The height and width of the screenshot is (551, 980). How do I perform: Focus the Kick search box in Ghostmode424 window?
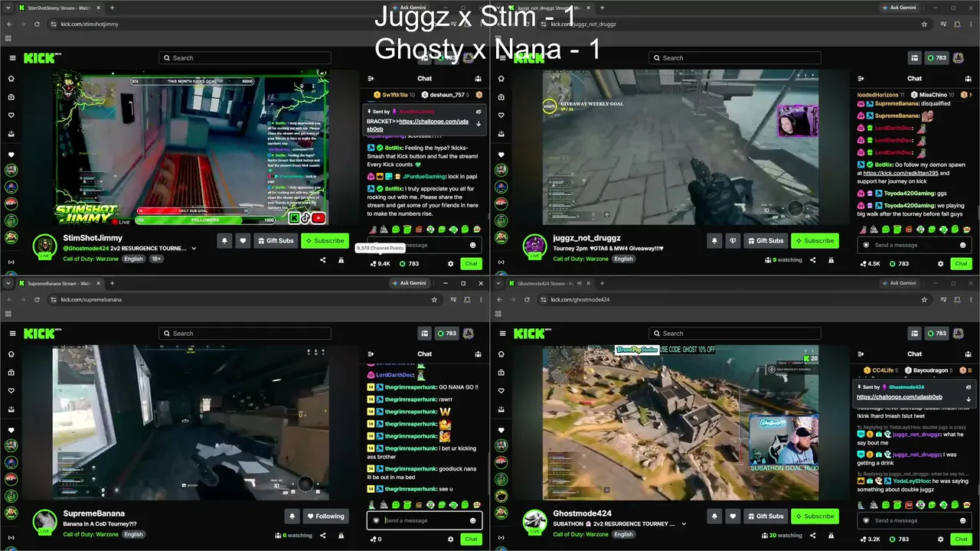pyautogui.click(x=735, y=334)
